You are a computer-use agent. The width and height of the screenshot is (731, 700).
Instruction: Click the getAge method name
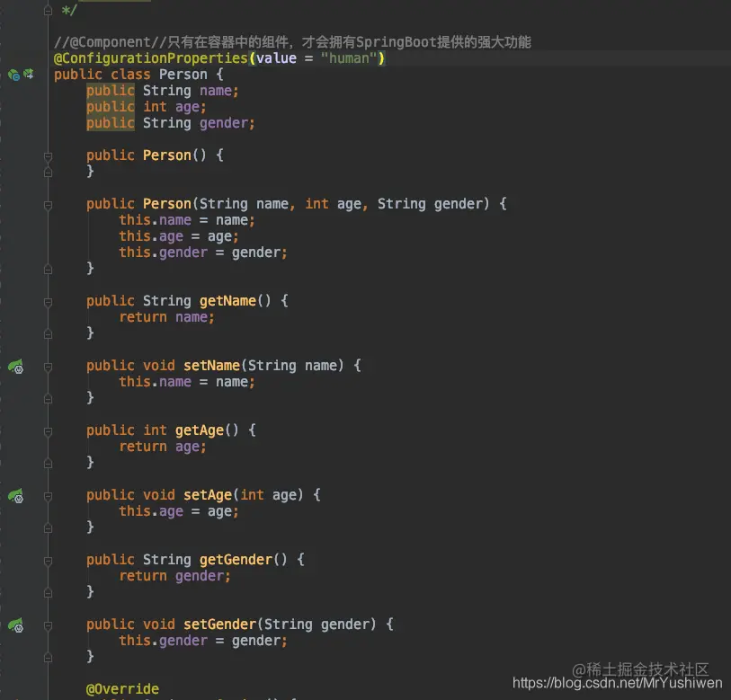[200, 430]
